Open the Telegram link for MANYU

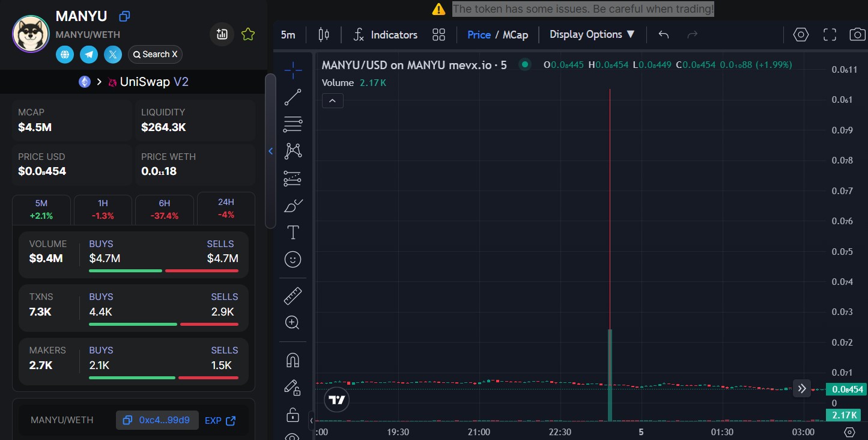pos(89,55)
